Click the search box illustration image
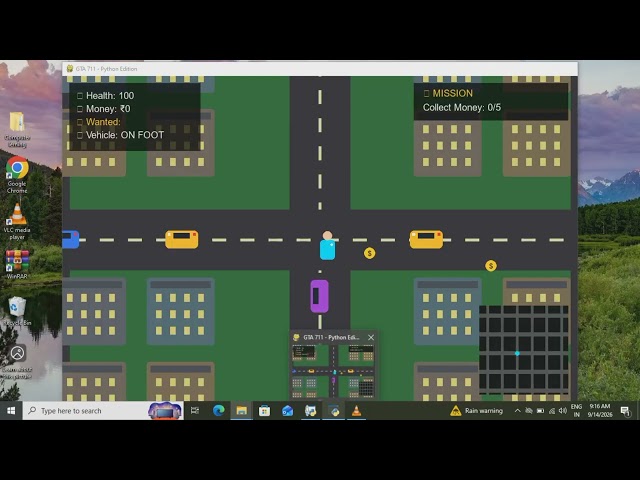 [165, 411]
